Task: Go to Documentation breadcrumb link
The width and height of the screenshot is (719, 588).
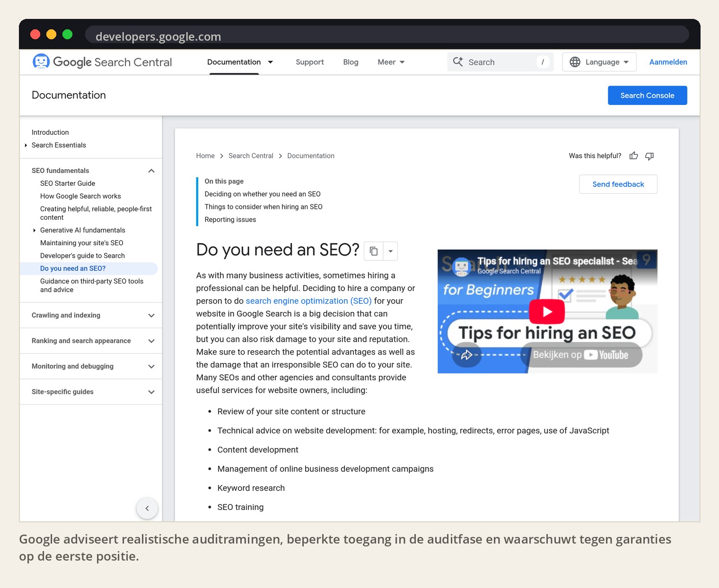Action: (311, 156)
